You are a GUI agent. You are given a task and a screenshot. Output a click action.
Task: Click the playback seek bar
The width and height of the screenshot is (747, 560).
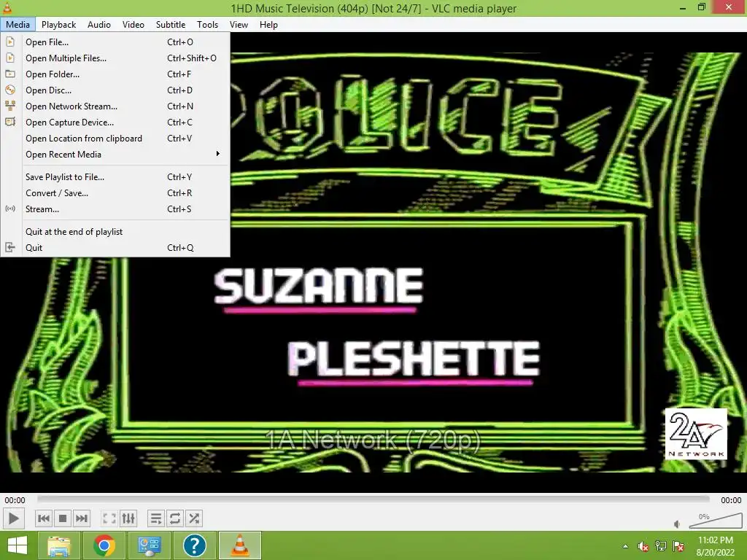[373, 499]
